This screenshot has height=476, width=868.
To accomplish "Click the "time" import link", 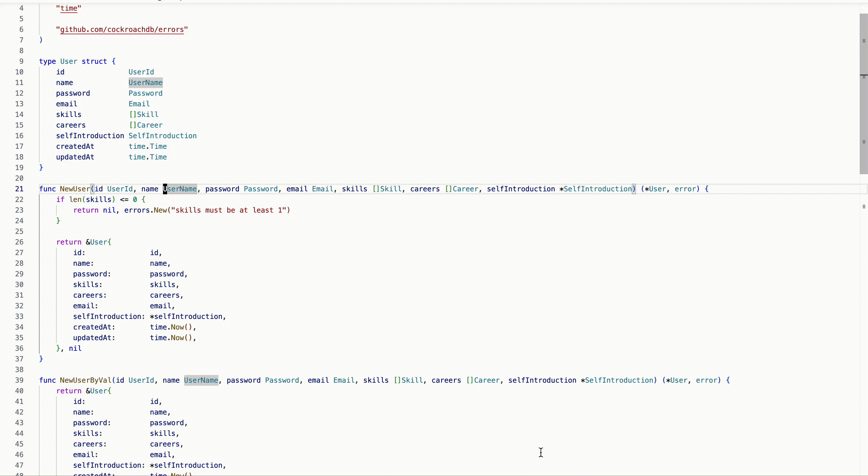I will coord(69,8).
